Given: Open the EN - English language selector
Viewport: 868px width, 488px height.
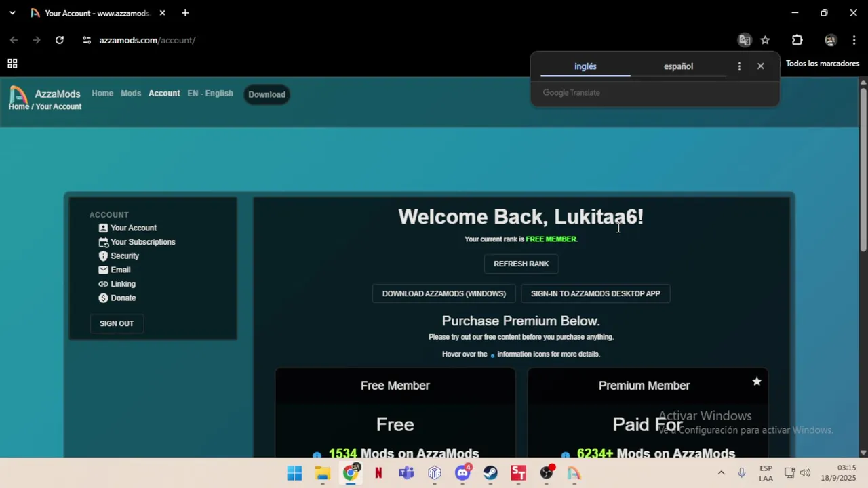Looking at the screenshot, I should pos(210,94).
